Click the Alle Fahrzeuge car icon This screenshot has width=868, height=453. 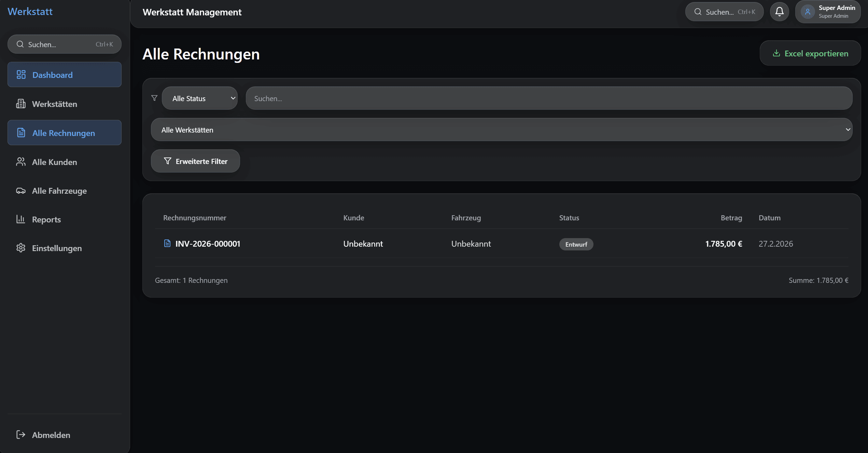(x=21, y=191)
